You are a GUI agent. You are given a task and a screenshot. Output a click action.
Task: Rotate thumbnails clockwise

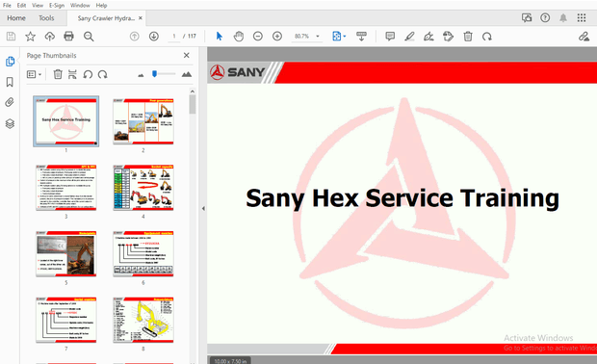102,74
